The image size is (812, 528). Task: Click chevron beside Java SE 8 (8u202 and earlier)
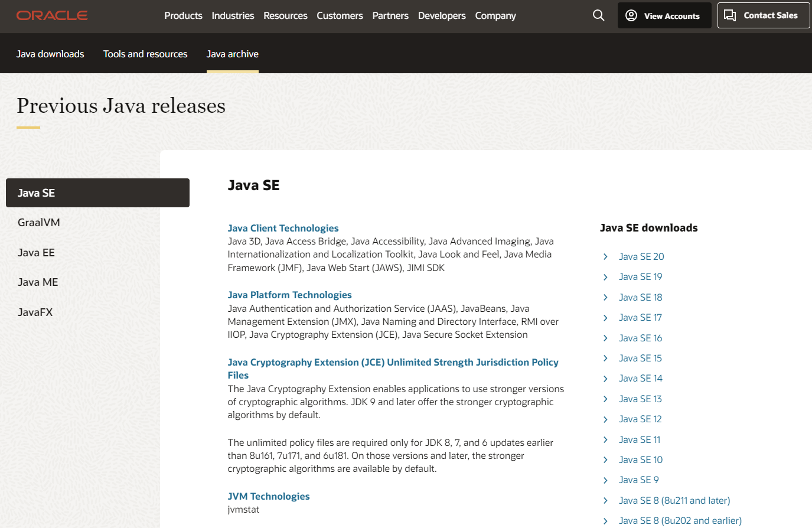(605, 521)
